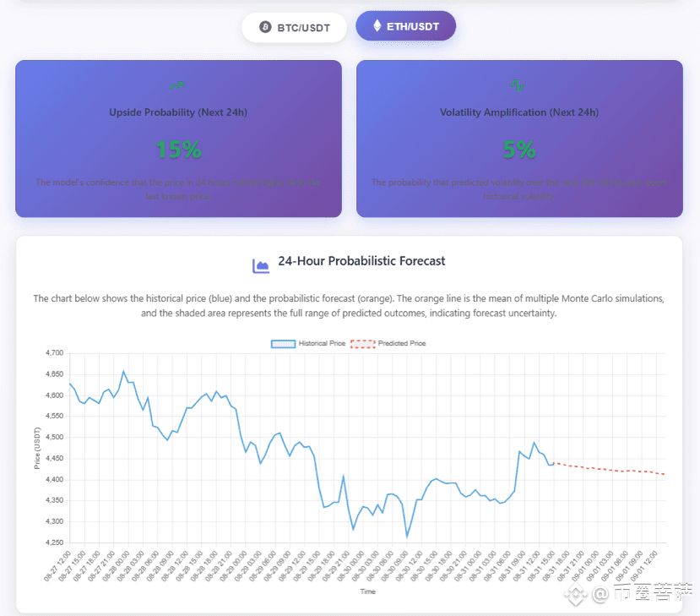The image size is (700, 616).
Task: Switch to the BTC/USDT pair tab
Action: (x=294, y=28)
